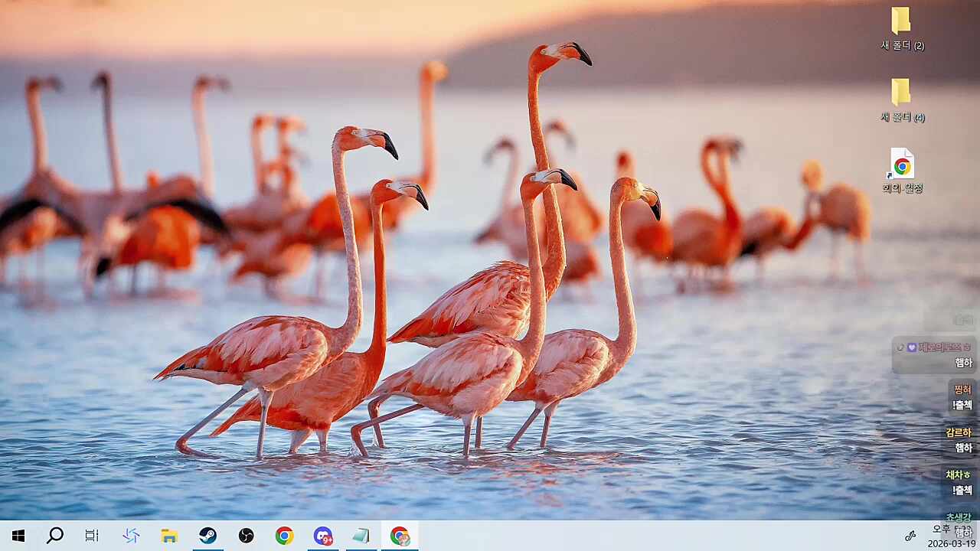Click the taskbar search magnifier icon
This screenshot has width=980, height=551.
tap(55, 536)
